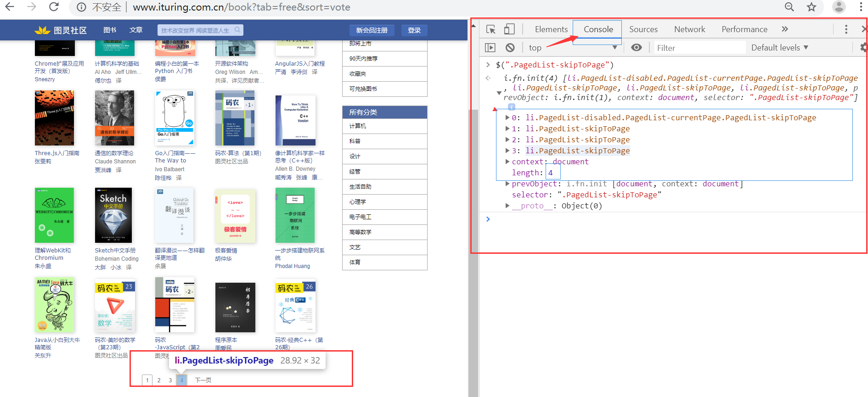Click the site search box

200,30
